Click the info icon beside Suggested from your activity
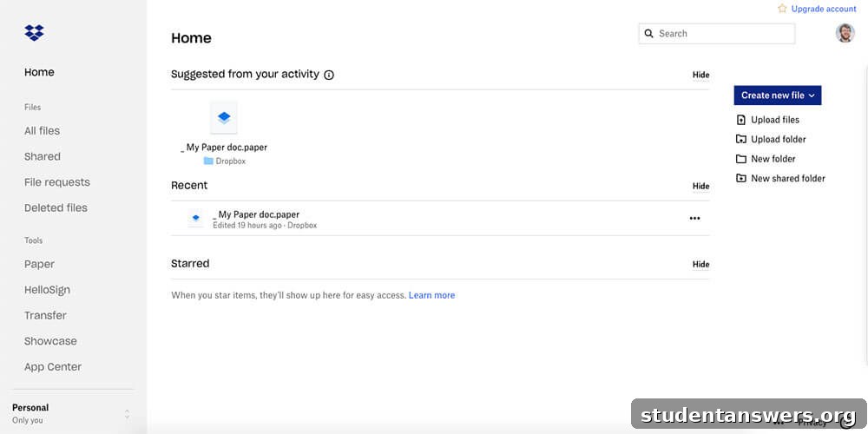The height and width of the screenshot is (434, 868). click(x=329, y=75)
